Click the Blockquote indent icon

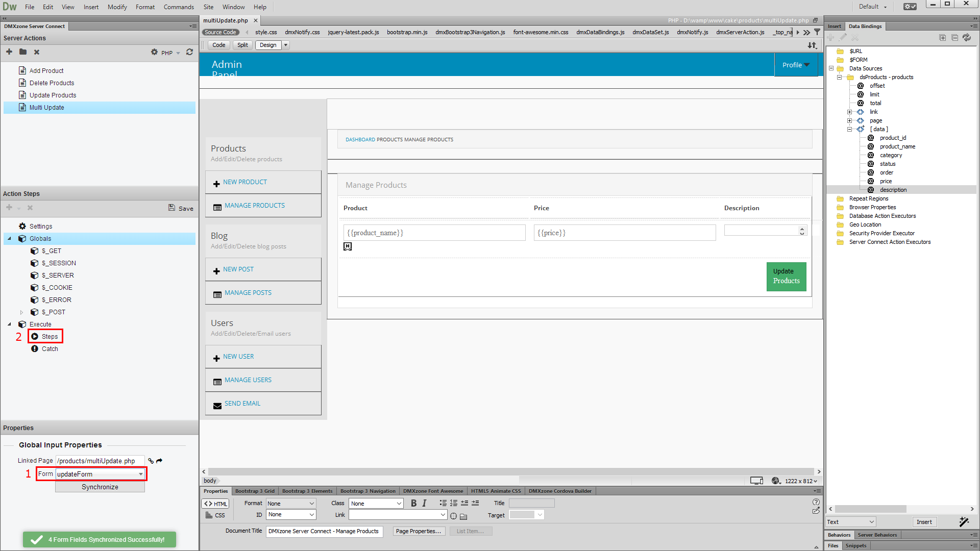tap(475, 503)
